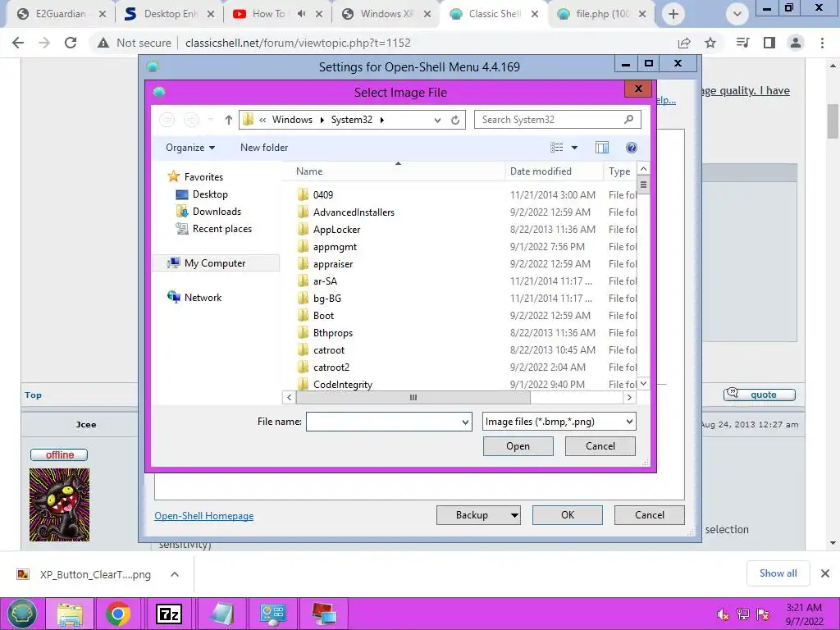
Task: Share this page icon in Chrome
Action: (x=684, y=43)
